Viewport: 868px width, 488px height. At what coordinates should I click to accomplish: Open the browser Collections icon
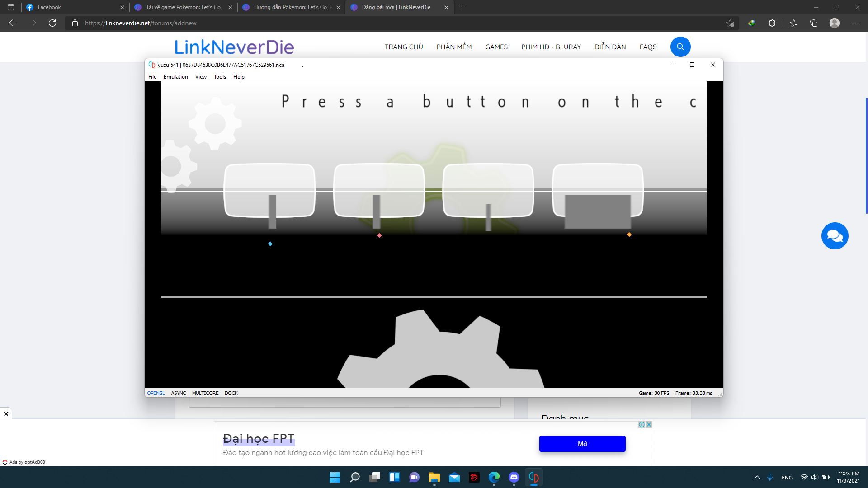coord(814,23)
